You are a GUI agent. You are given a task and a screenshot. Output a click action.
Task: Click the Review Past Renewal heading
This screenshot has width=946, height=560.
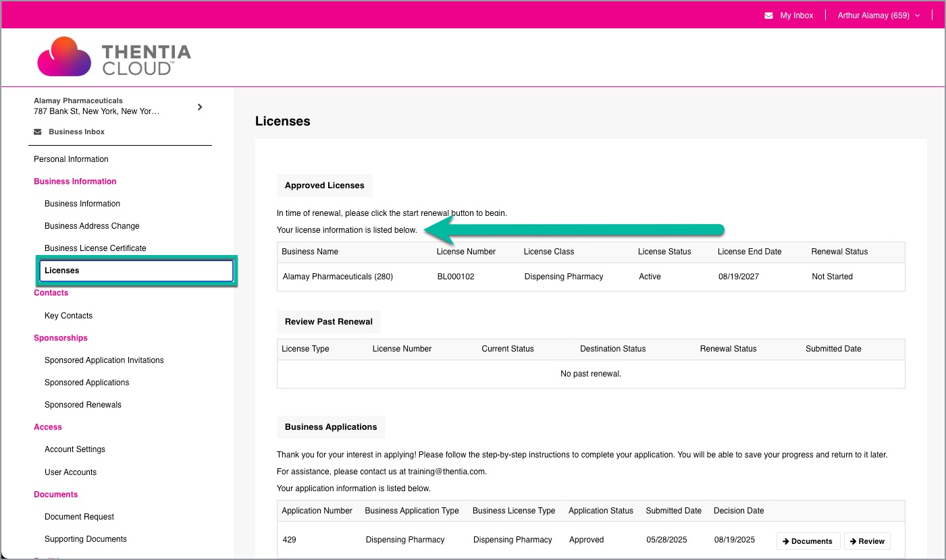click(329, 322)
